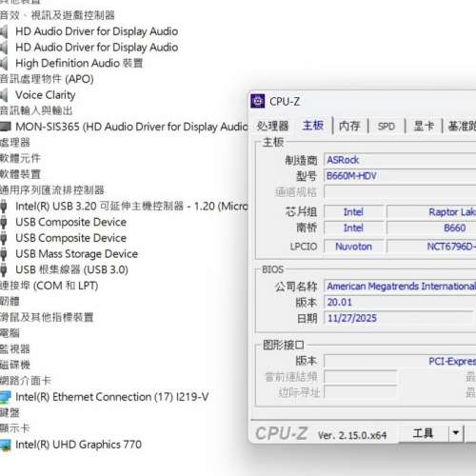Click the Ver. 2.15.0.x64 version text

pos(352,435)
